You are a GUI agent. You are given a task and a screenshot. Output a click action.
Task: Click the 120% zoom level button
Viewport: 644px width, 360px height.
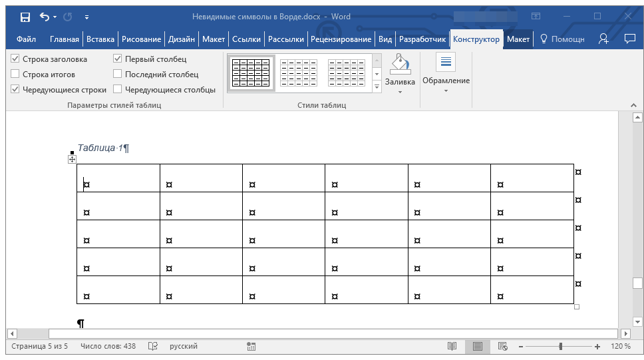click(620, 347)
